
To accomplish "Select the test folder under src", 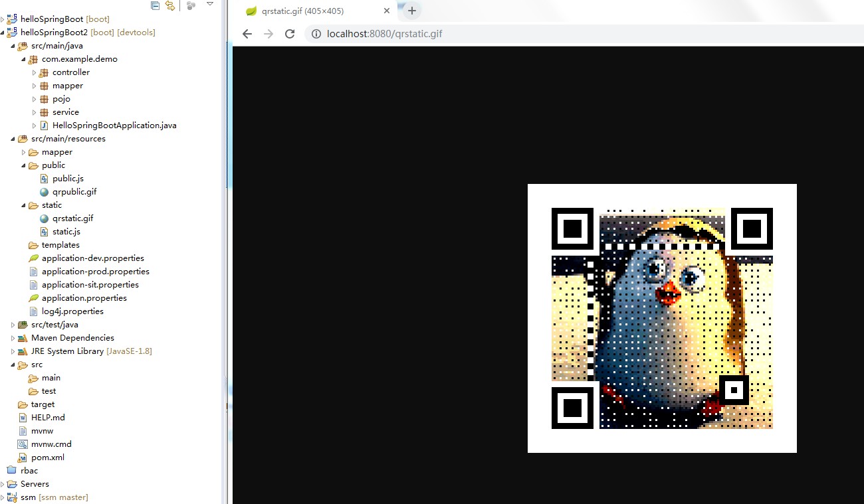I will tap(49, 391).
